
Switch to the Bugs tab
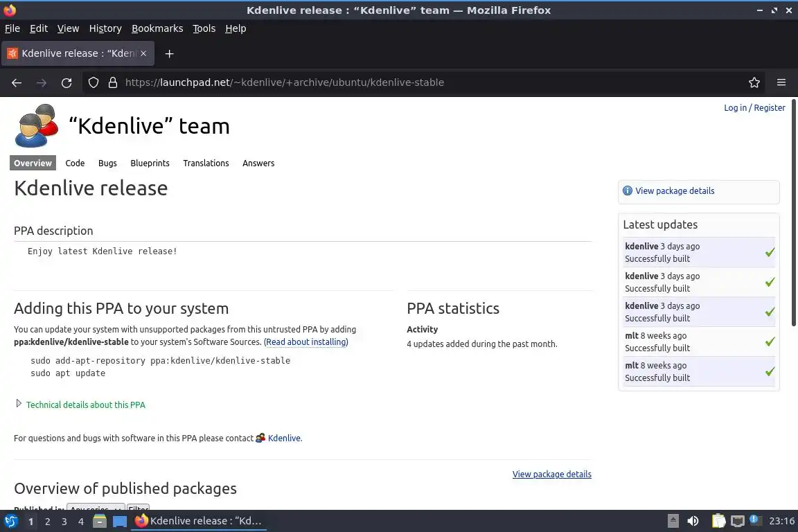click(x=107, y=163)
